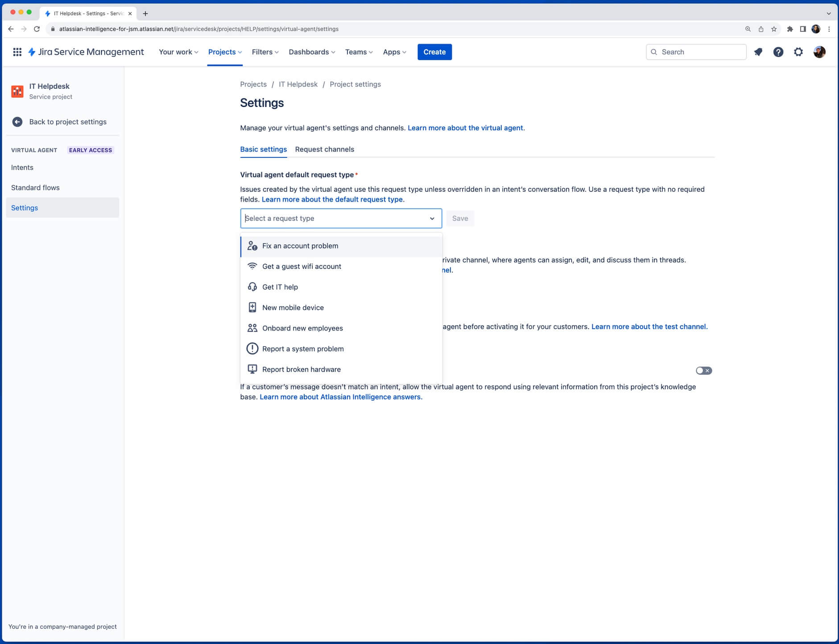Screen dimensions: 839x644
Task: Open Jira settings via the gear icon
Action: (799, 52)
